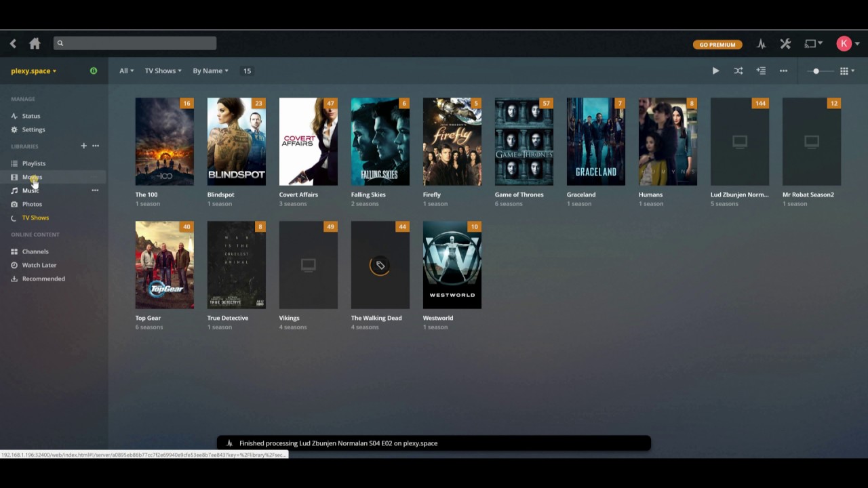
Task: Open Falling Skies poster thumbnail
Action: (380, 142)
